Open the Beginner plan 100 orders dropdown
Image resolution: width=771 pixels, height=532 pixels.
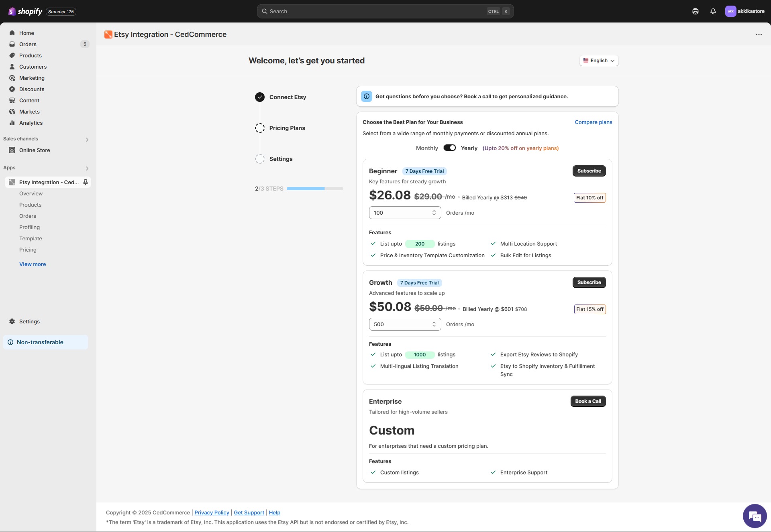[405, 213]
